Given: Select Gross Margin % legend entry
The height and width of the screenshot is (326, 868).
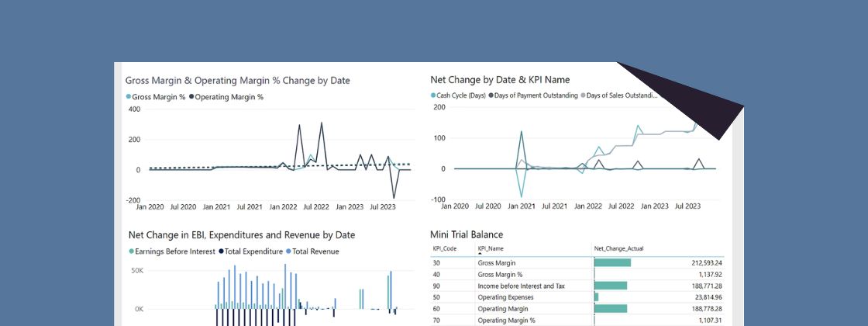Looking at the screenshot, I should point(156,96).
